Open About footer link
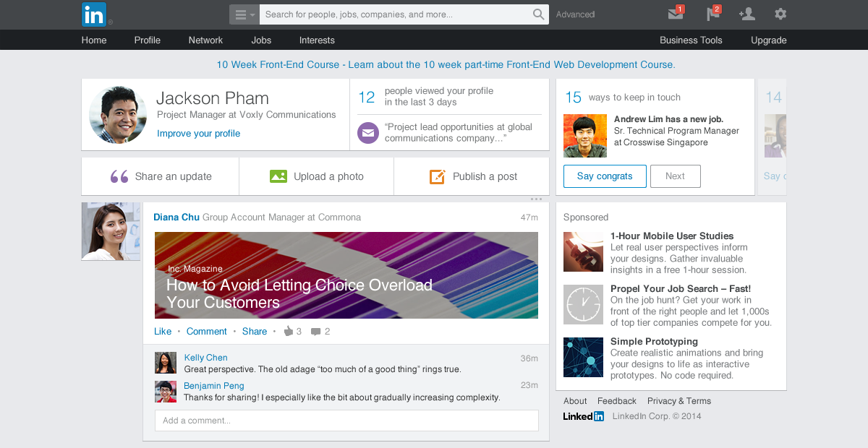This screenshot has width=868, height=448. coord(575,401)
